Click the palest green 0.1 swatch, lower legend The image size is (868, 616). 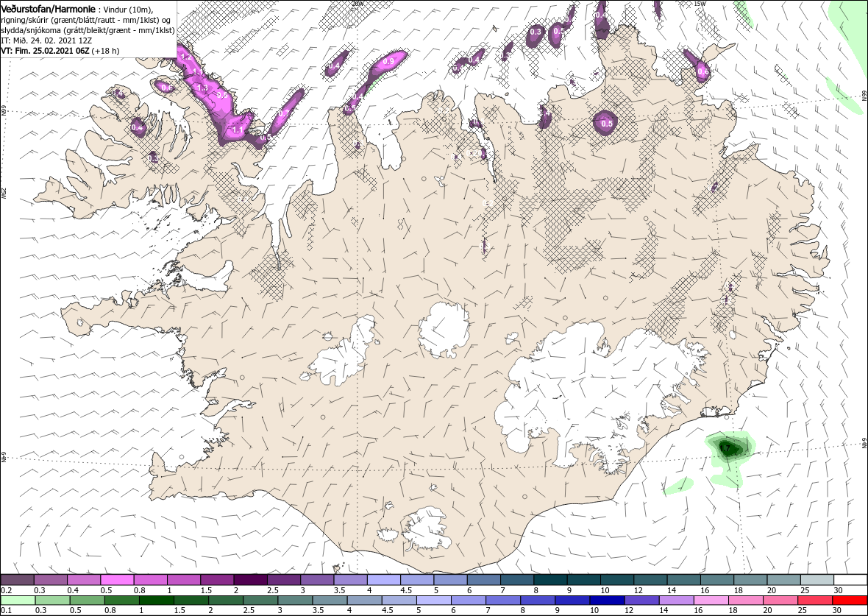18,601
